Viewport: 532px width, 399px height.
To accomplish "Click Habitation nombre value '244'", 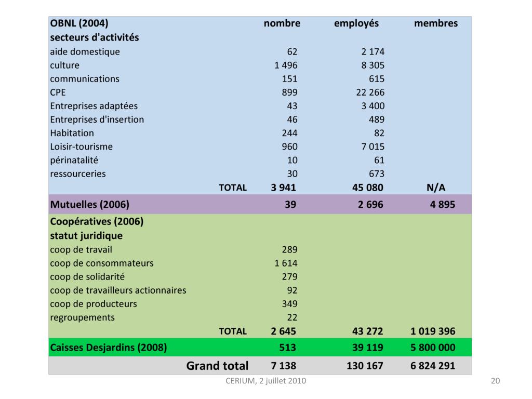I will (289, 133).
